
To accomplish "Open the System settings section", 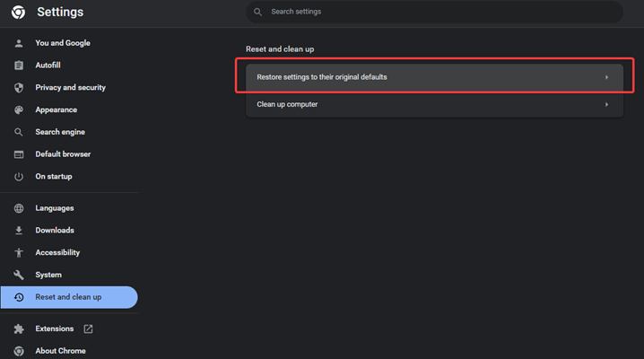I will point(48,275).
